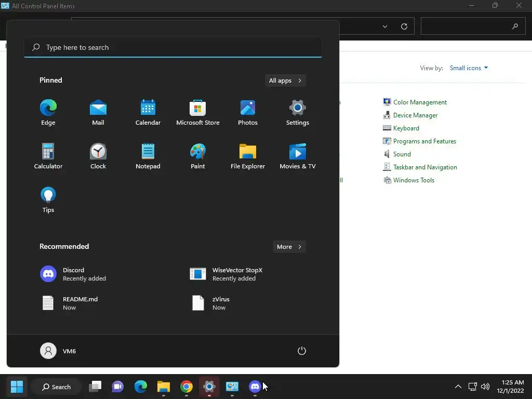This screenshot has width=532, height=399.
Task: Launch the Photos pinned app
Action: [248, 113]
